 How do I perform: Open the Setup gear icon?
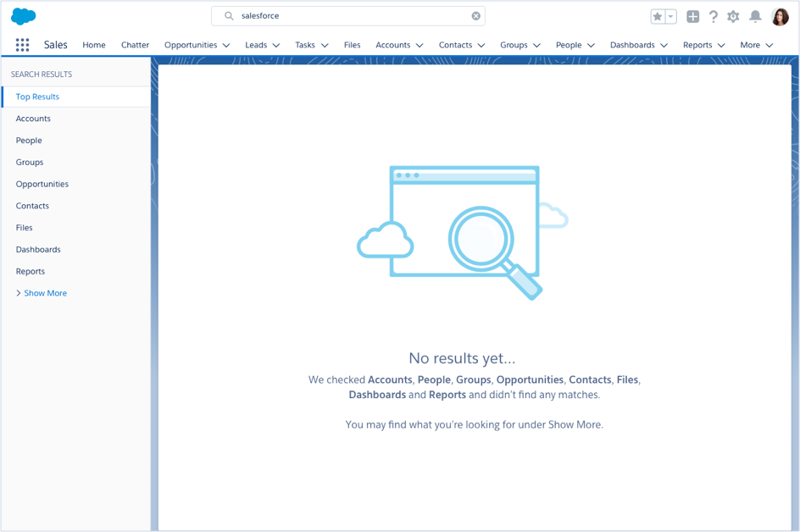(733, 15)
